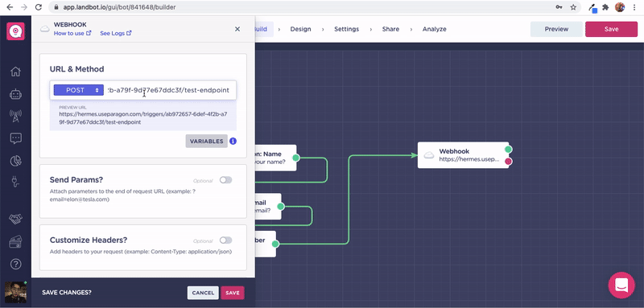Bookmark this page with star icon
The width and height of the screenshot is (644, 308).
click(x=573, y=7)
